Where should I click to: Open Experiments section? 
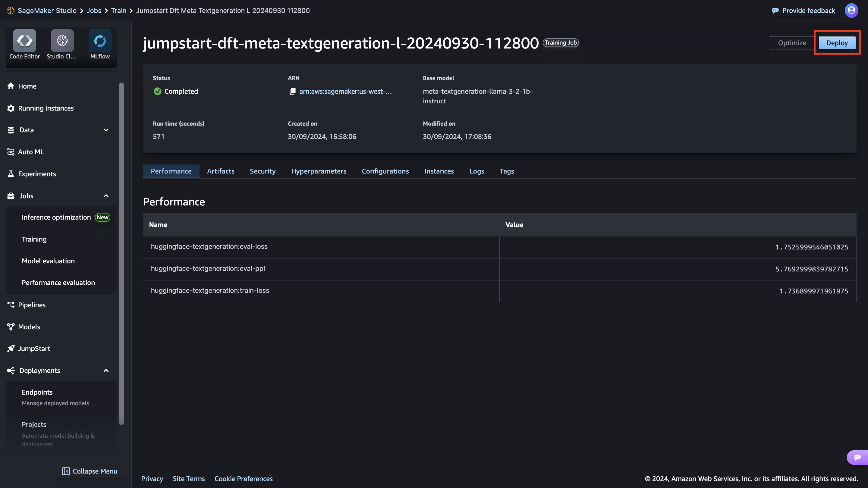point(37,174)
